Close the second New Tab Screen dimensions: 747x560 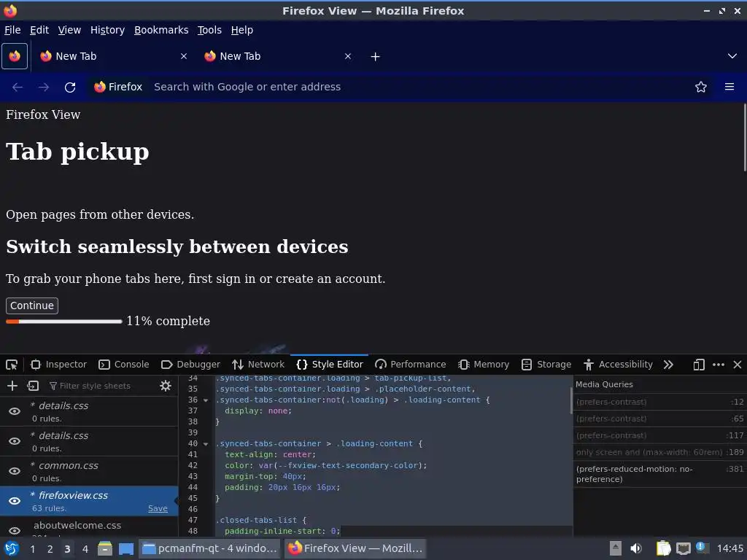click(x=348, y=56)
